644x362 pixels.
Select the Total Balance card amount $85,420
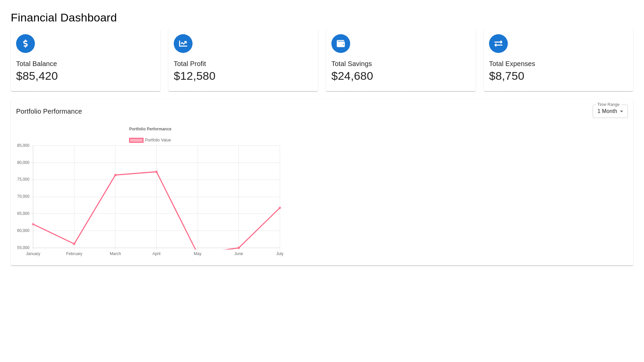[37, 76]
